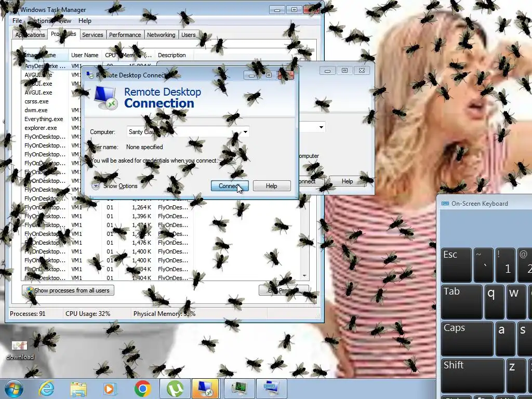Click the w key on On-Screen Keyboard
The height and width of the screenshot is (399, 532).
516,302
